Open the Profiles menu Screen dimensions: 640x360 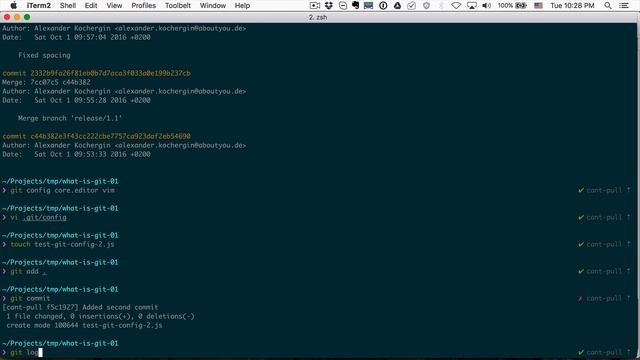(144, 6)
